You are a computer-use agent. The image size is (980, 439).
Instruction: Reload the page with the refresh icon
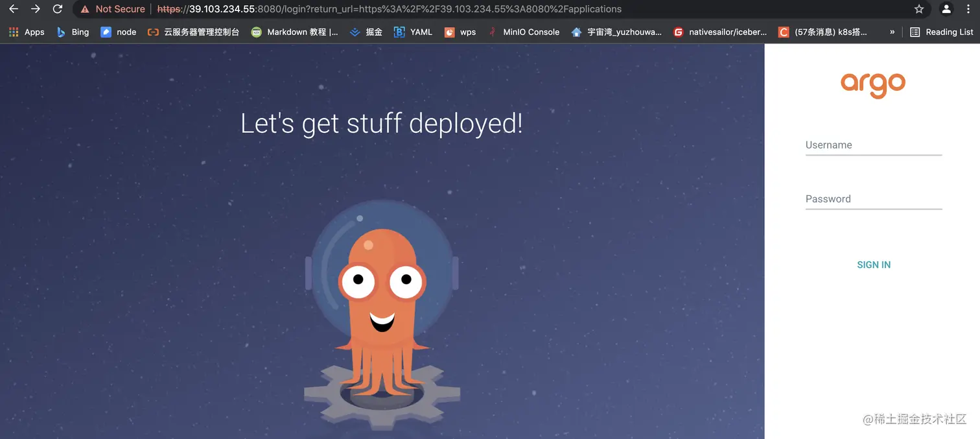[x=58, y=9]
